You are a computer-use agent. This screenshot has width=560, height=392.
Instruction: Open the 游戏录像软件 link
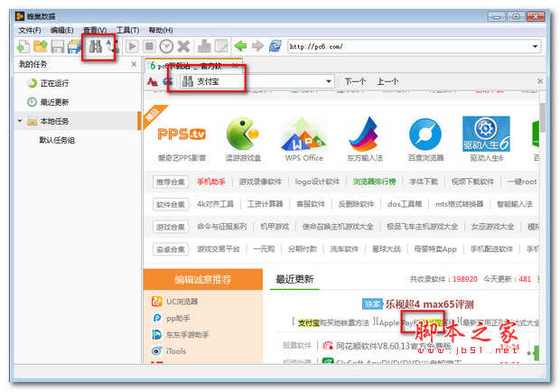point(260,182)
